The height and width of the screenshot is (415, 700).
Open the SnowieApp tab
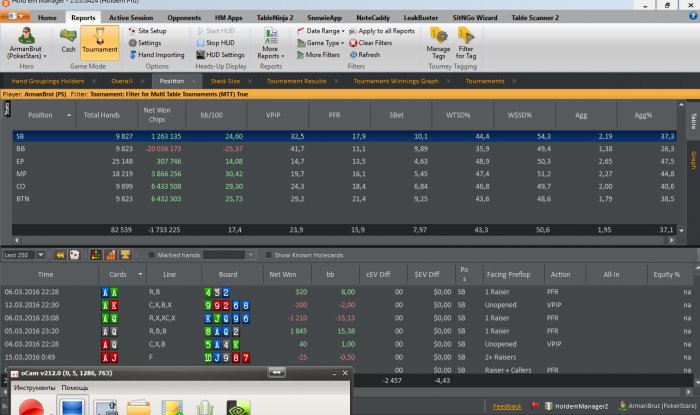click(x=325, y=18)
